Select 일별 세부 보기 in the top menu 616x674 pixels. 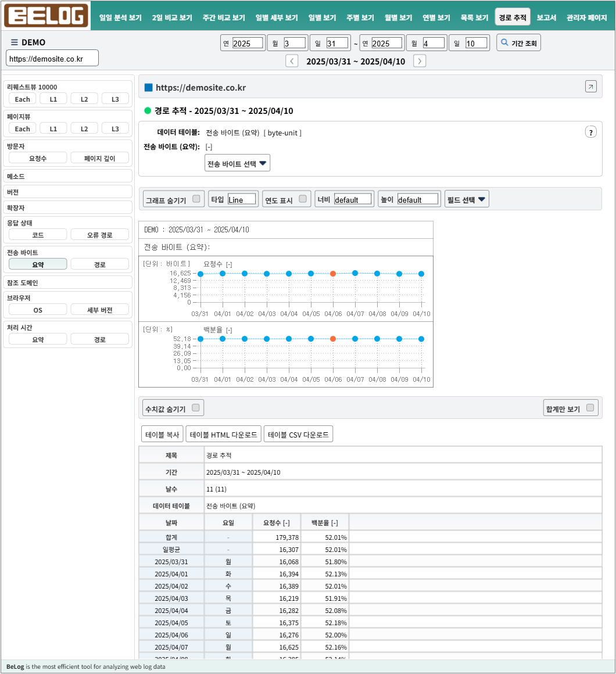[277, 17]
